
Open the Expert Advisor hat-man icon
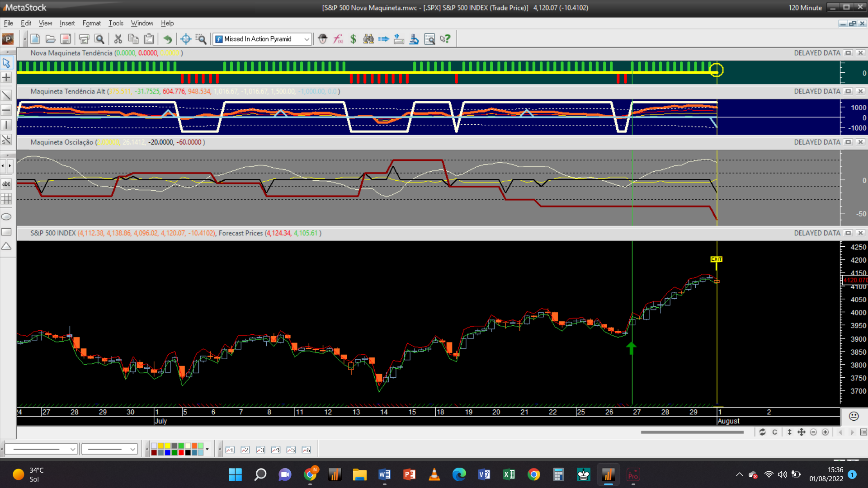click(322, 39)
